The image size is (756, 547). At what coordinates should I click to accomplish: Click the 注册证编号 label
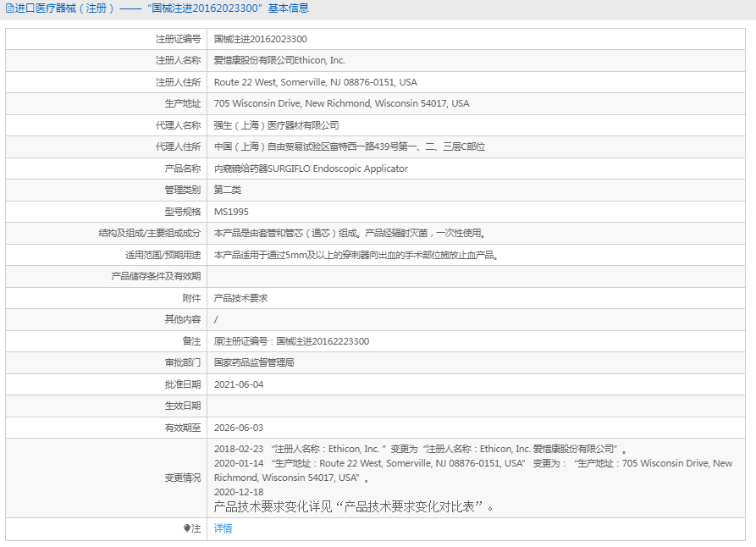[x=178, y=39]
